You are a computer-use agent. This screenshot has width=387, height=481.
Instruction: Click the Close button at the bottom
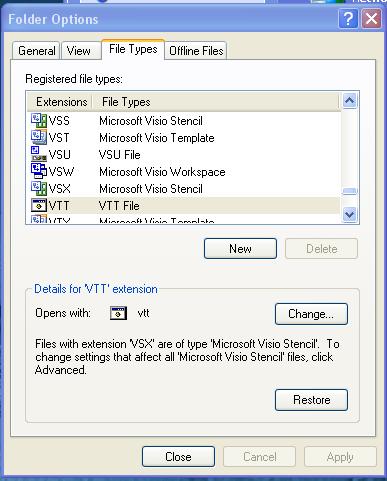coord(178,457)
